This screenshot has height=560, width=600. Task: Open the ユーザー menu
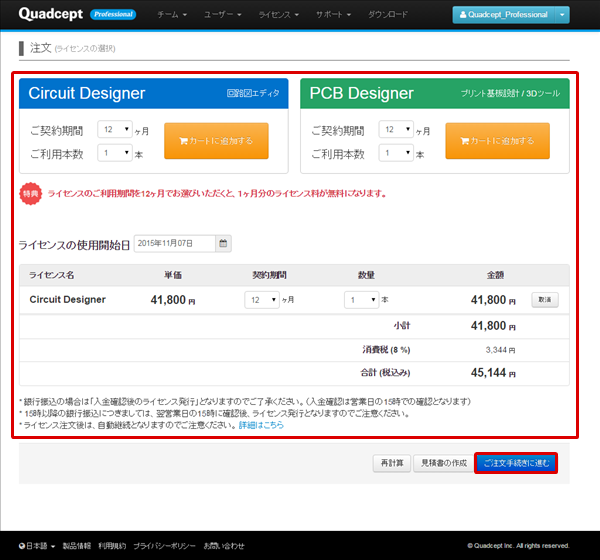point(222,15)
